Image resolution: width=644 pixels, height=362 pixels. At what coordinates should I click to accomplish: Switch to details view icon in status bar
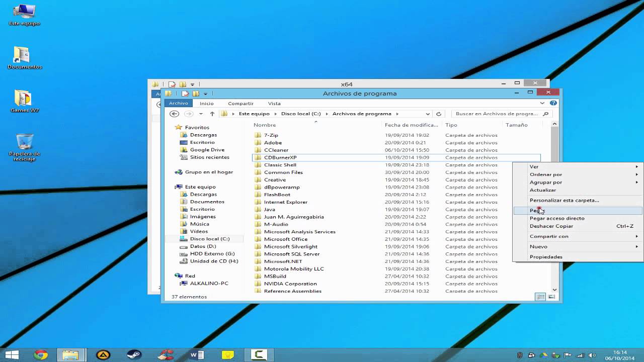540,297
